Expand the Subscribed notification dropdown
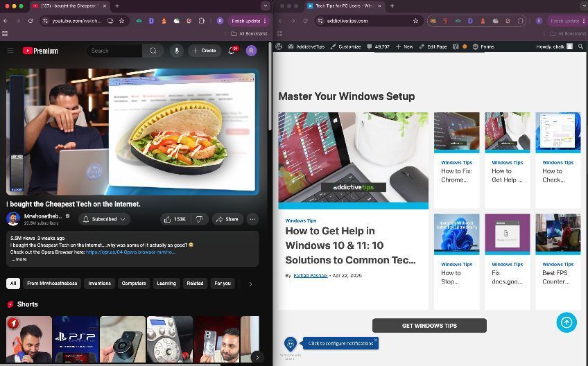Screen dimensions: 588x366 click(x=104, y=219)
